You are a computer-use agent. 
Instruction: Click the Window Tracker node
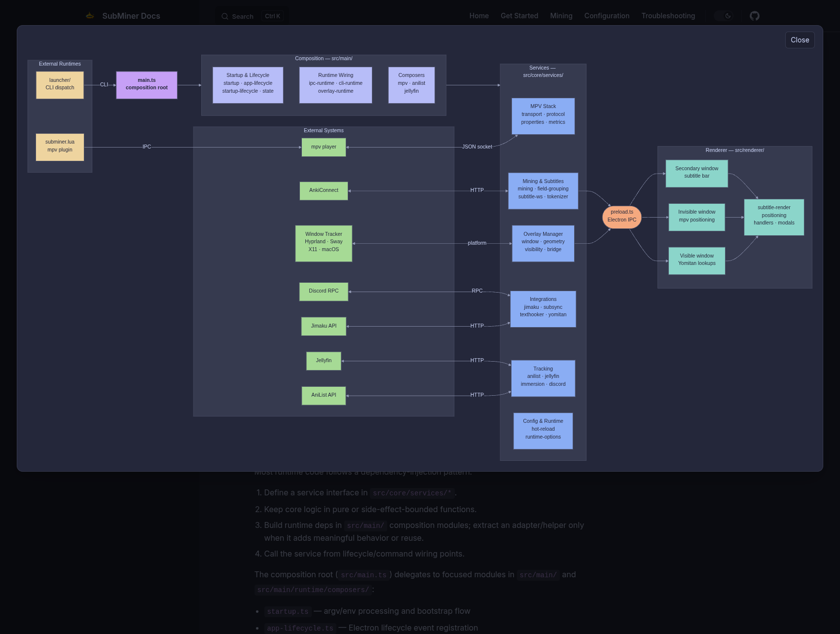(324, 242)
